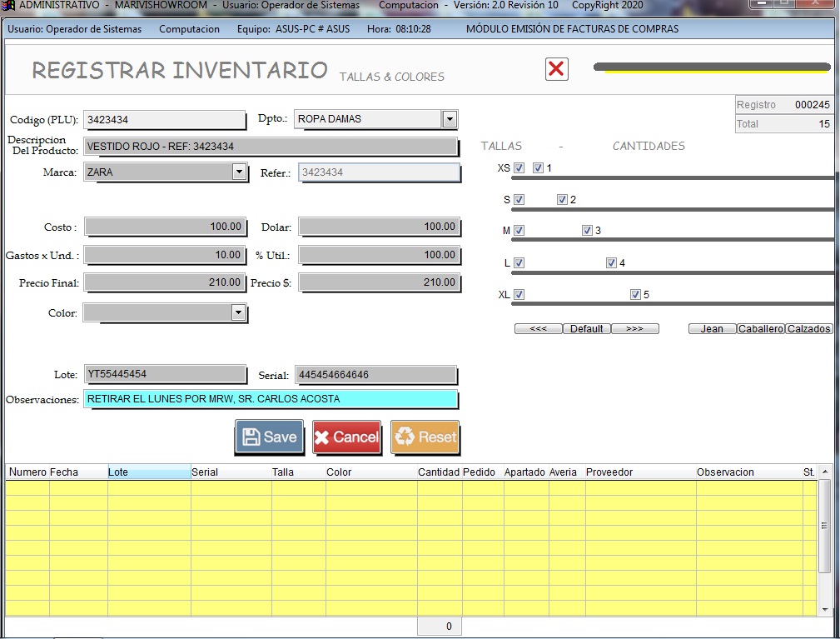This screenshot has height=639, width=840.
Task: Toggle the XL quantity 5 checkbox
Action: pos(635,294)
